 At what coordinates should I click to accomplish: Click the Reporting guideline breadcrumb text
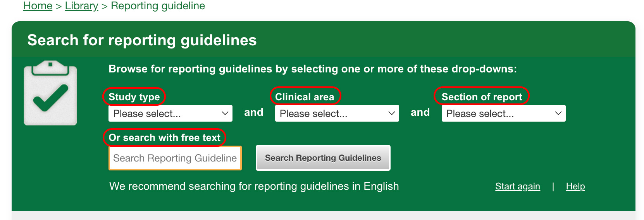(x=158, y=6)
